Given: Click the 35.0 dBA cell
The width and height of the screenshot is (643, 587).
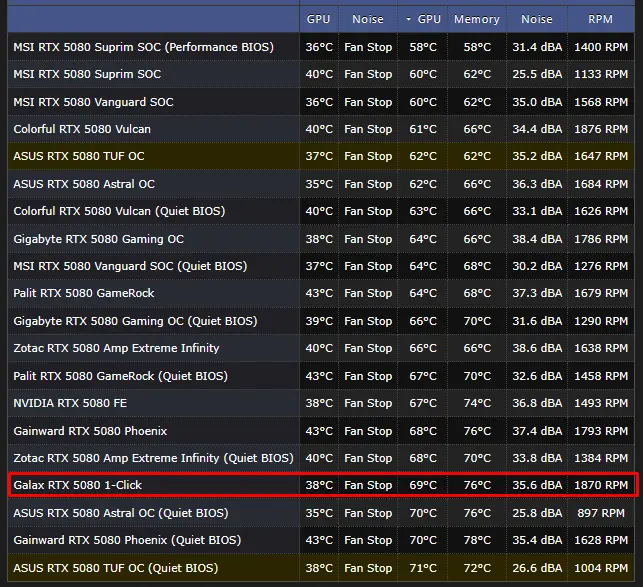Looking at the screenshot, I should click(537, 102).
